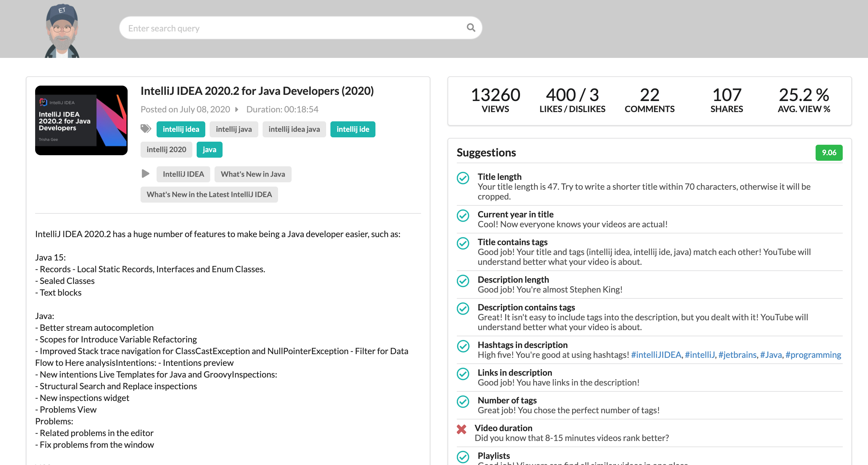Select the intellij 2020 tag
The height and width of the screenshot is (465, 868).
point(166,149)
